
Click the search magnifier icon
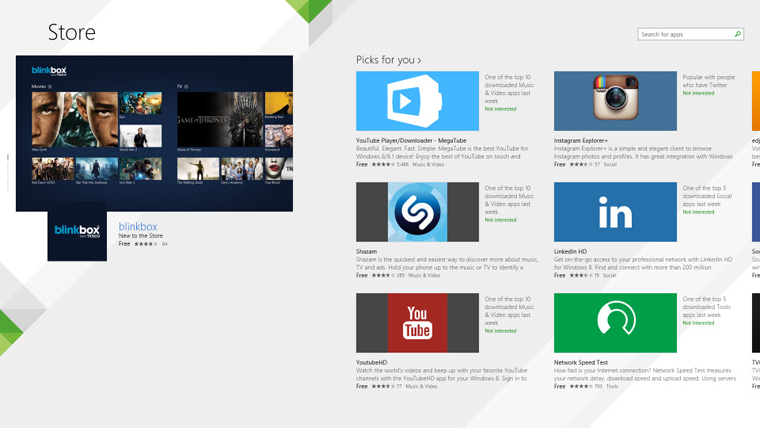point(737,34)
